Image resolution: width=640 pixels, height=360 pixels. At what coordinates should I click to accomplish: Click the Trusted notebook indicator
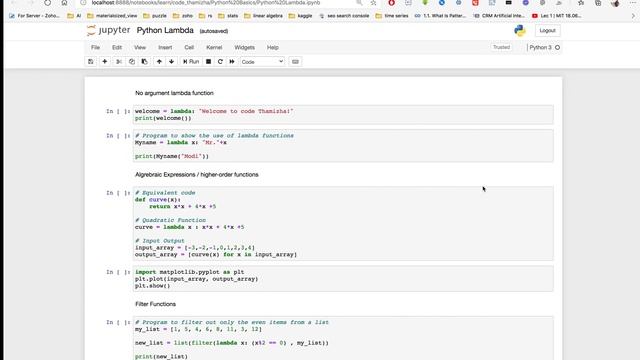coord(501,47)
